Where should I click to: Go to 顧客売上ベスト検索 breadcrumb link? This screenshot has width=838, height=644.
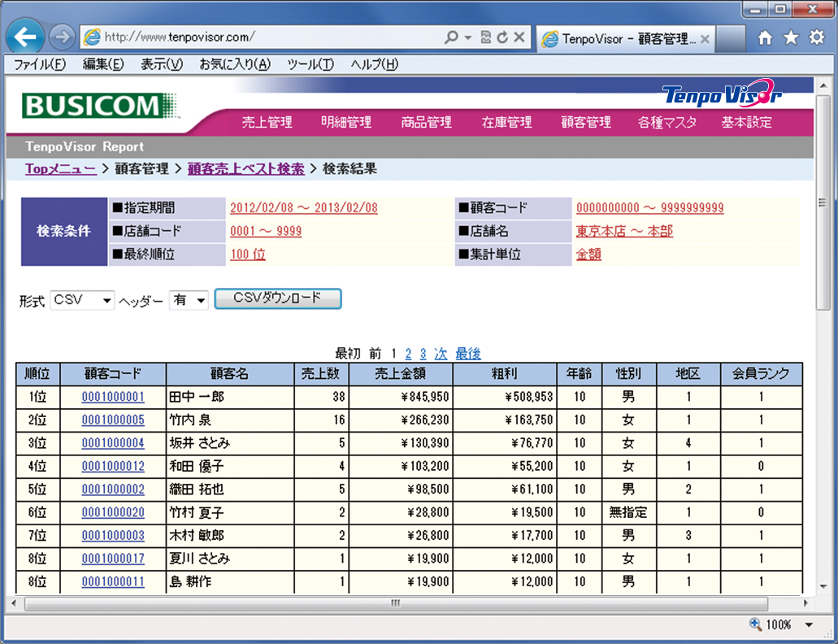click(x=245, y=169)
